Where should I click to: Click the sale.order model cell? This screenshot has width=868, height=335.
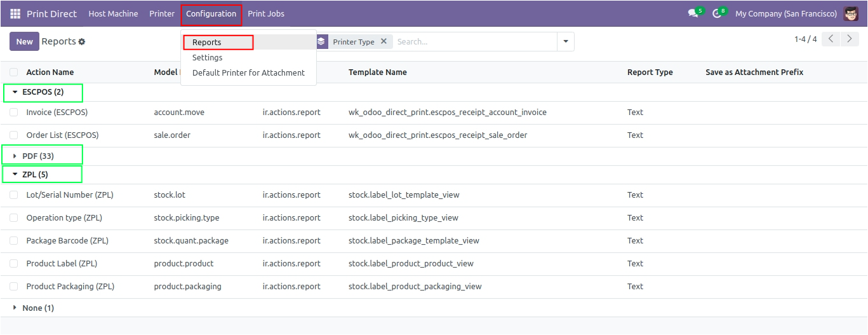[172, 135]
